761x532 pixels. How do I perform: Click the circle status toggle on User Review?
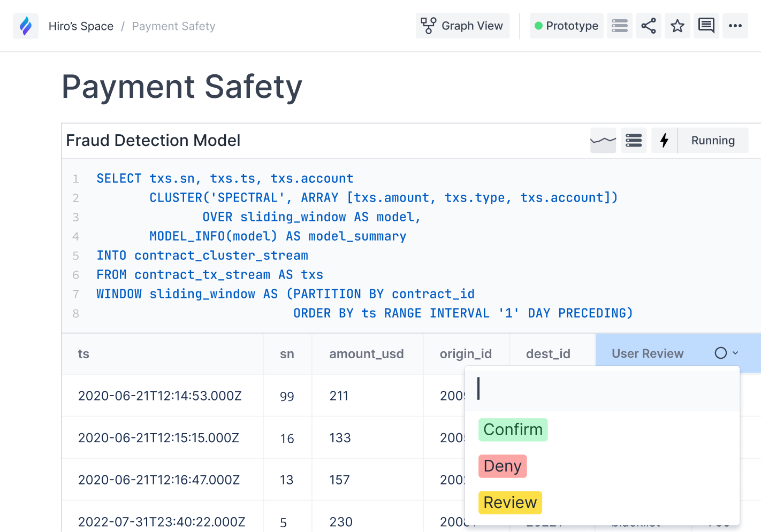point(720,353)
